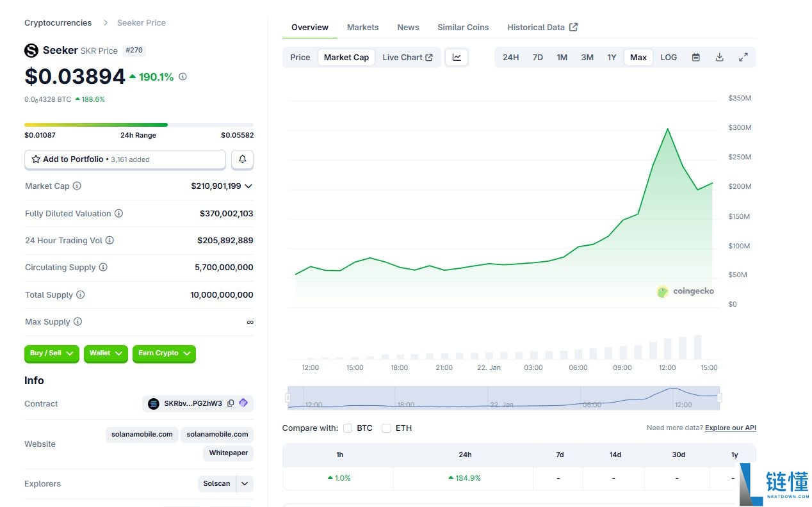The image size is (812, 507).
Task: Click the market cap peak near $300M
Action: 668,129
